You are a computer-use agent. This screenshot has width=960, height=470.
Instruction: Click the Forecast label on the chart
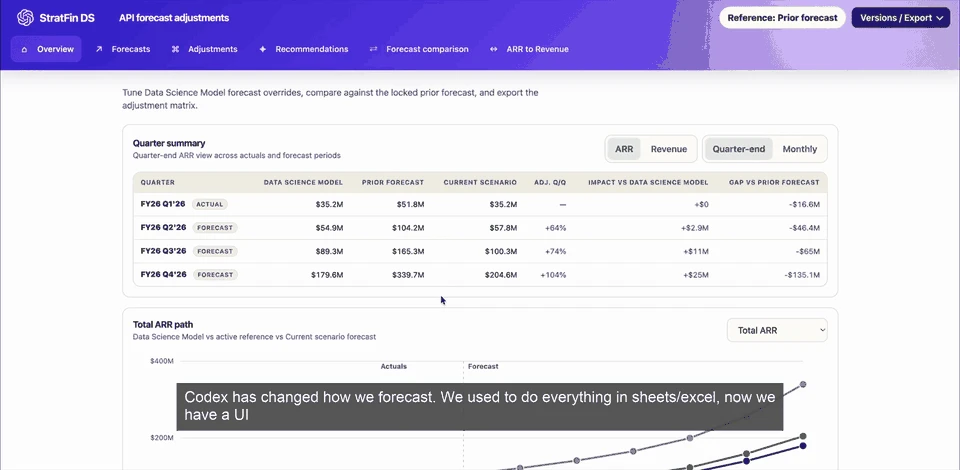pos(483,366)
